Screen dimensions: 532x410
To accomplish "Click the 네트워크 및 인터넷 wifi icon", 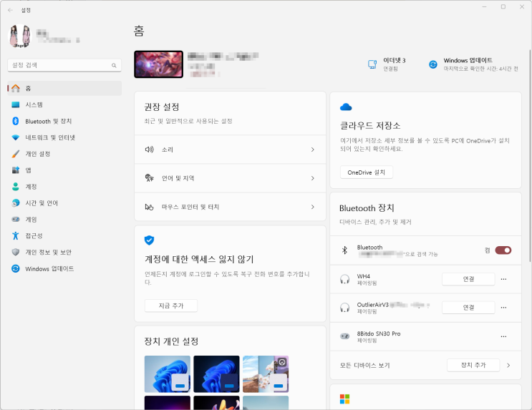I will pyautogui.click(x=16, y=137).
